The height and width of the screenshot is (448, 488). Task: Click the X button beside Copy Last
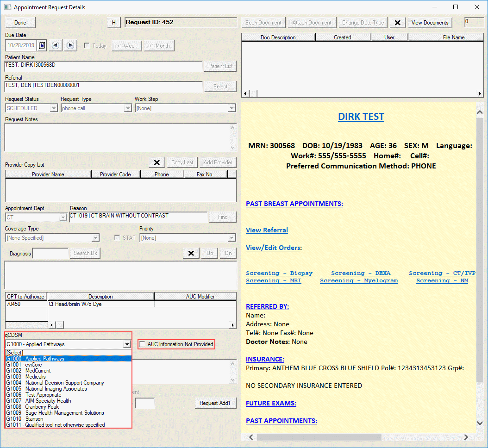(x=156, y=162)
